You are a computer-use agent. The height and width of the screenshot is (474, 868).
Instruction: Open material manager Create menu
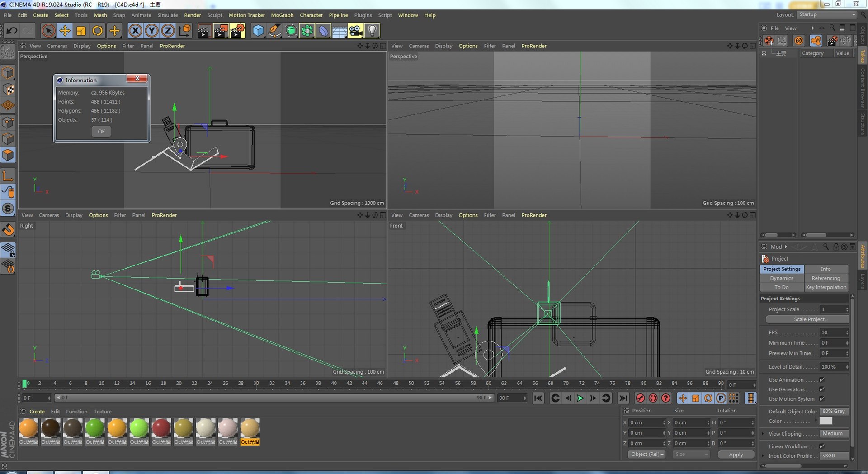click(37, 412)
